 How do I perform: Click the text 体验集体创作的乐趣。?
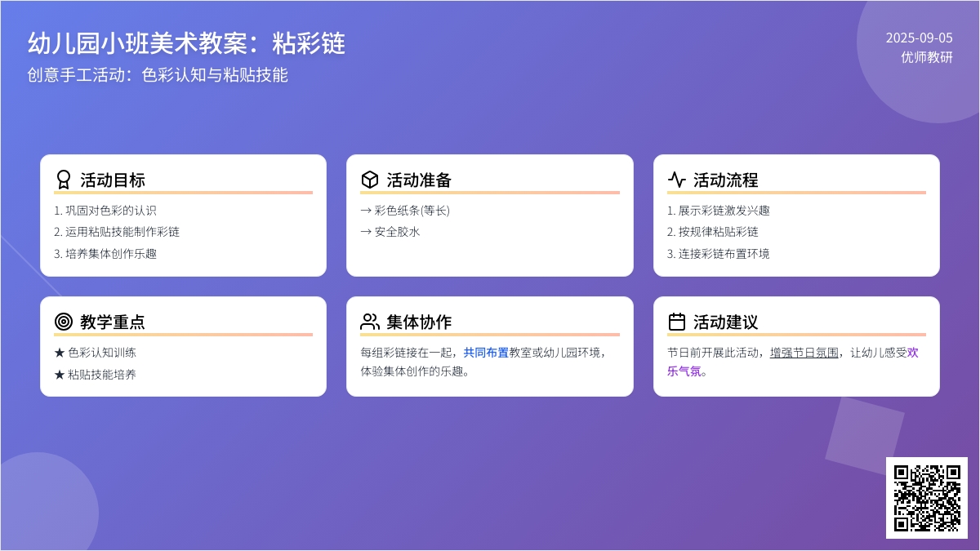[x=416, y=371]
